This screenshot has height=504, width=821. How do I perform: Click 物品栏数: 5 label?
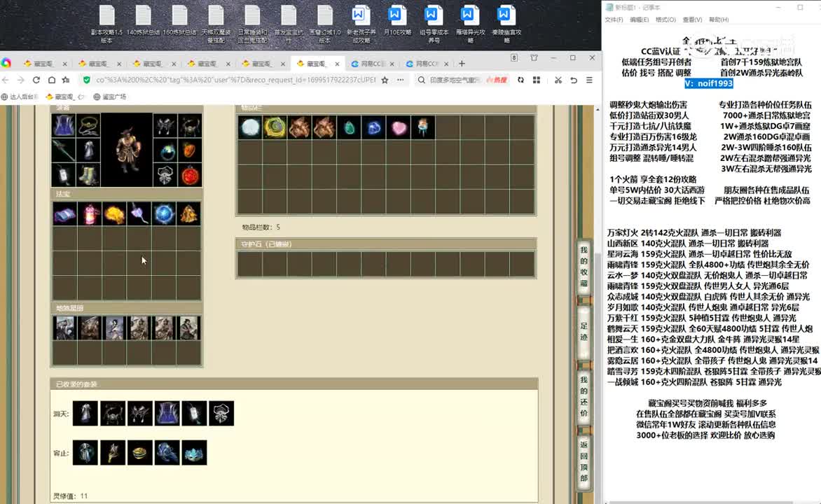click(x=261, y=227)
